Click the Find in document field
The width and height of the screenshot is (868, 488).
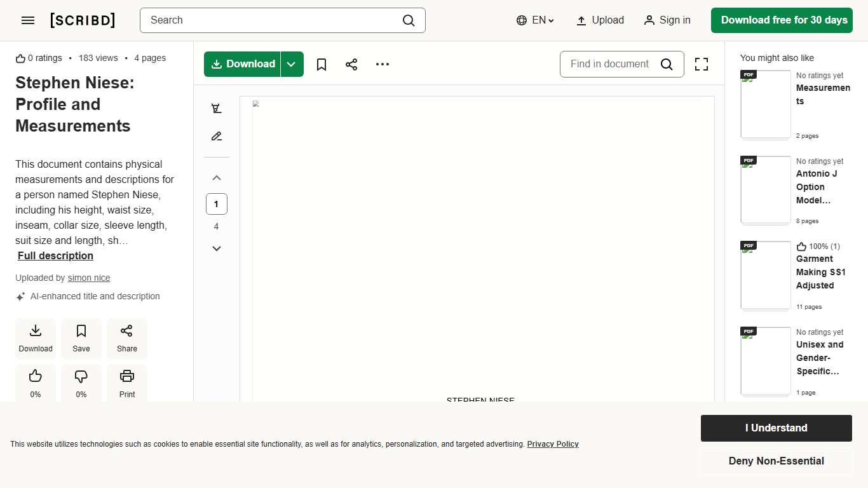pyautogui.click(x=609, y=64)
